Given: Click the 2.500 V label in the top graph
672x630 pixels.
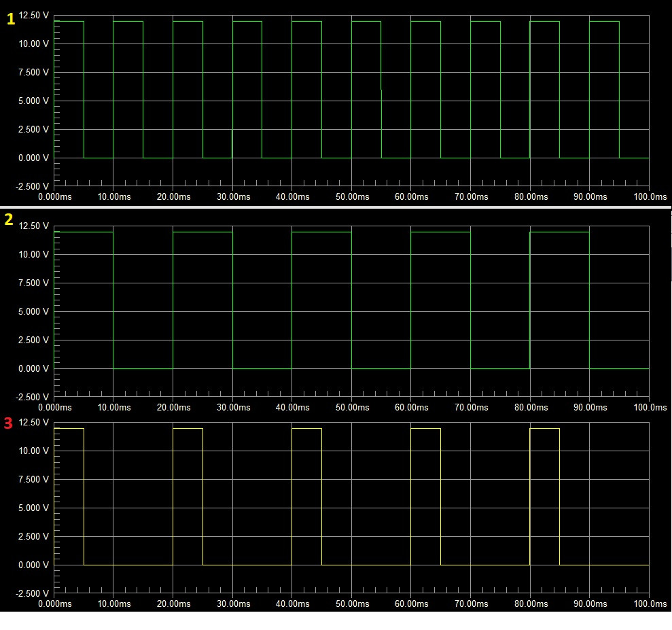Looking at the screenshot, I should (33, 129).
